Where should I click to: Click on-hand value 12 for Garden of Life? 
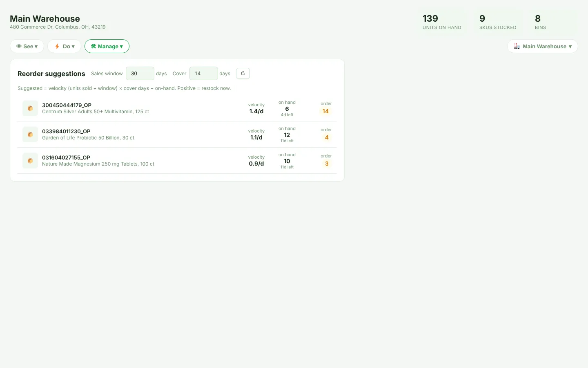point(287,135)
